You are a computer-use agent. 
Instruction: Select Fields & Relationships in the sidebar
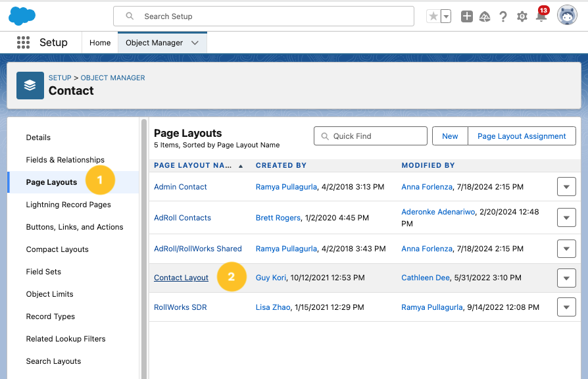pyautogui.click(x=65, y=160)
